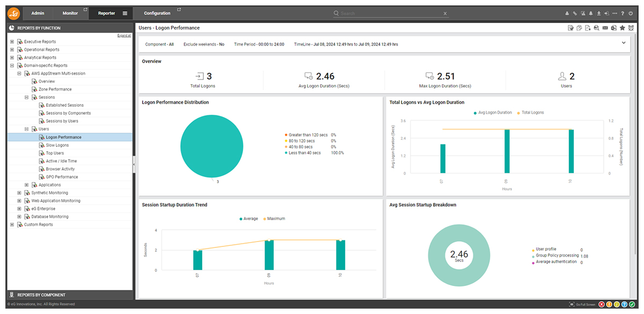644x314 pixels.
Task: Click the power sign-out icon
Action: tap(631, 13)
